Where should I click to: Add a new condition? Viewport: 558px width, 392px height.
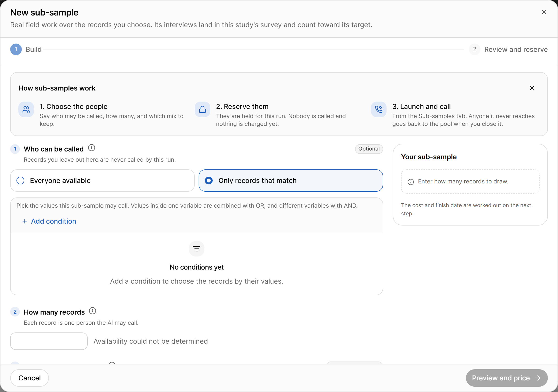[49, 221]
